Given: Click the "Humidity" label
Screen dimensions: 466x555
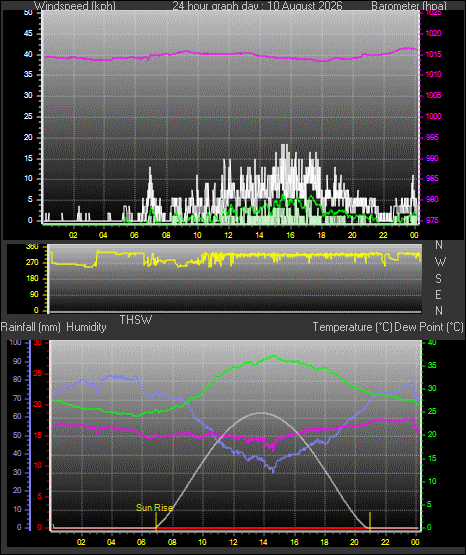Looking at the screenshot, I should pos(86,327).
